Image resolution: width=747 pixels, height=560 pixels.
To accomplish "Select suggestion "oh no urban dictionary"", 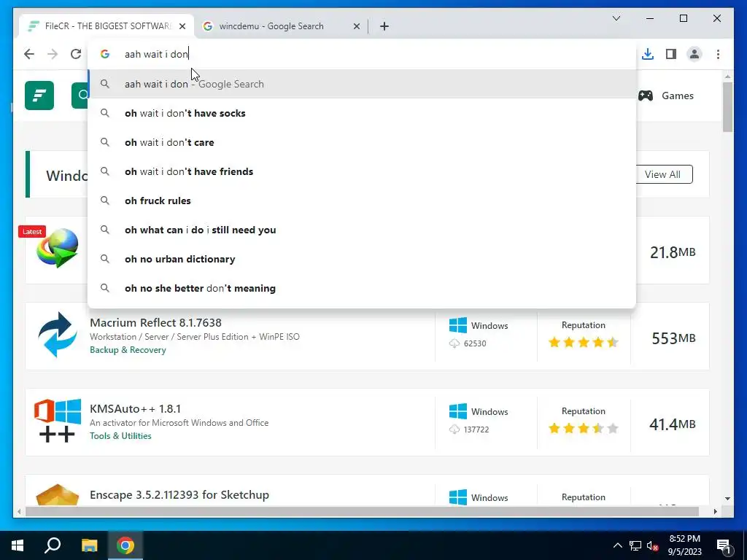I will pyautogui.click(x=362, y=259).
